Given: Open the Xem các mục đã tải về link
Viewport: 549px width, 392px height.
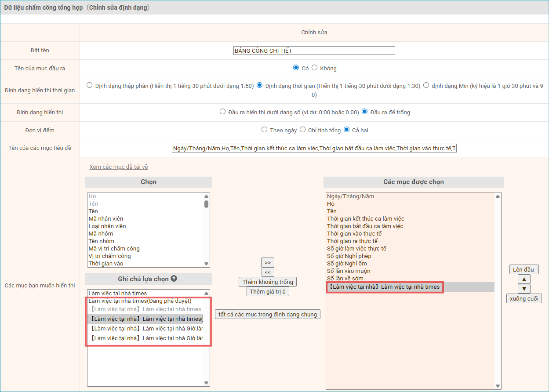Looking at the screenshot, I should coord(119,167).
